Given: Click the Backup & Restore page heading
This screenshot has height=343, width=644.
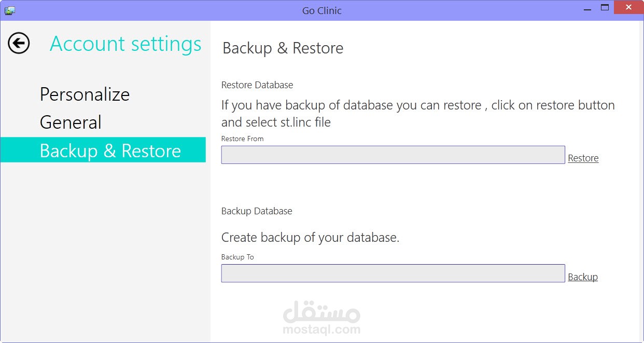Looking at the screenshot, I should (283, 48).
